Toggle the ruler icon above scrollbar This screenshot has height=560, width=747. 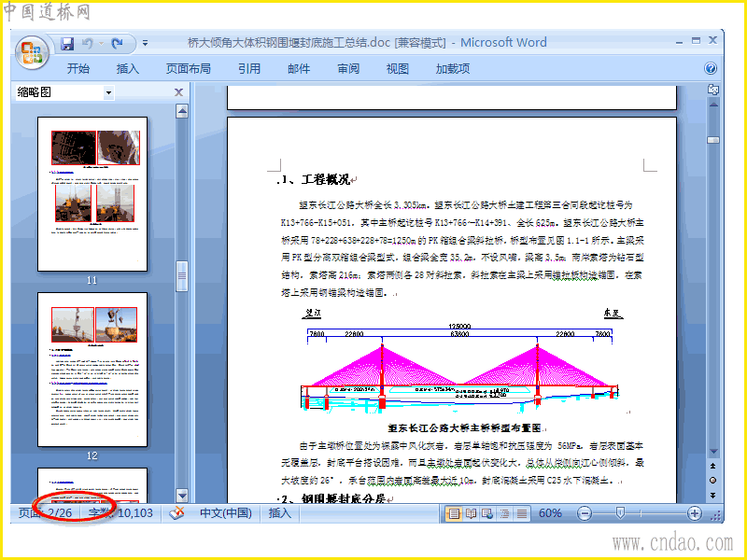point(713,89)
